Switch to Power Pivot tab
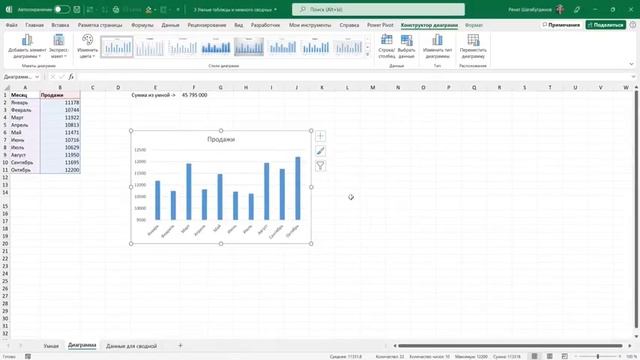The image size is (640, 360). click(380, 25)
